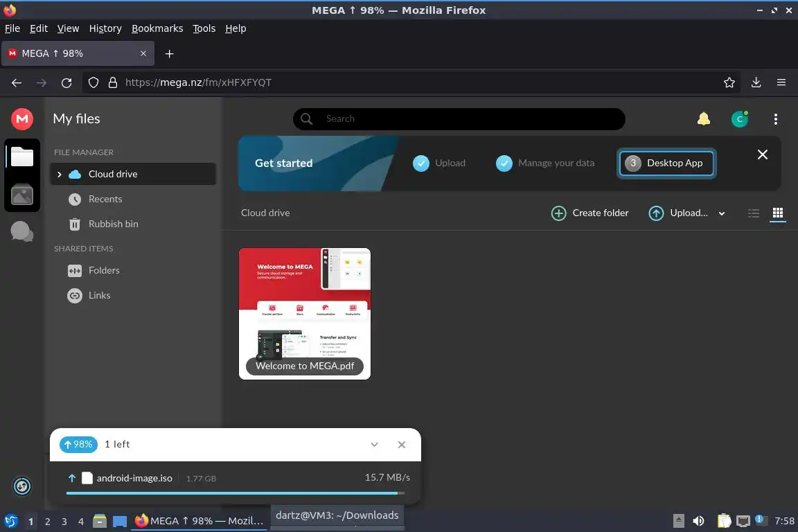Open the History menu

[105, 28]
